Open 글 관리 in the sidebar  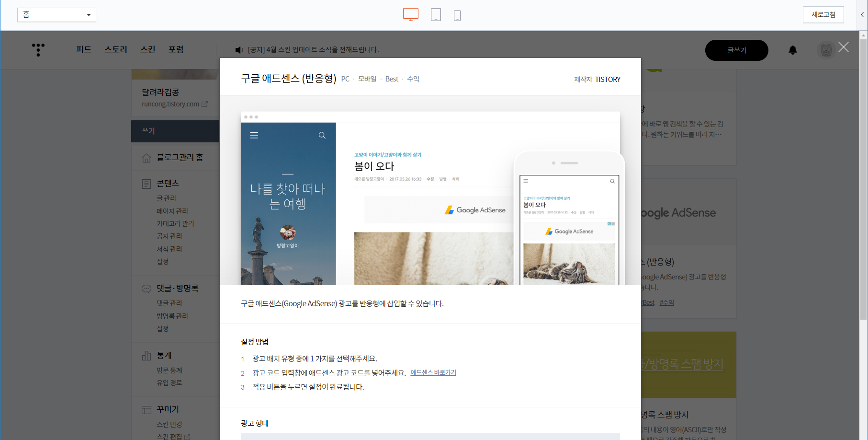tap(167, 198)
